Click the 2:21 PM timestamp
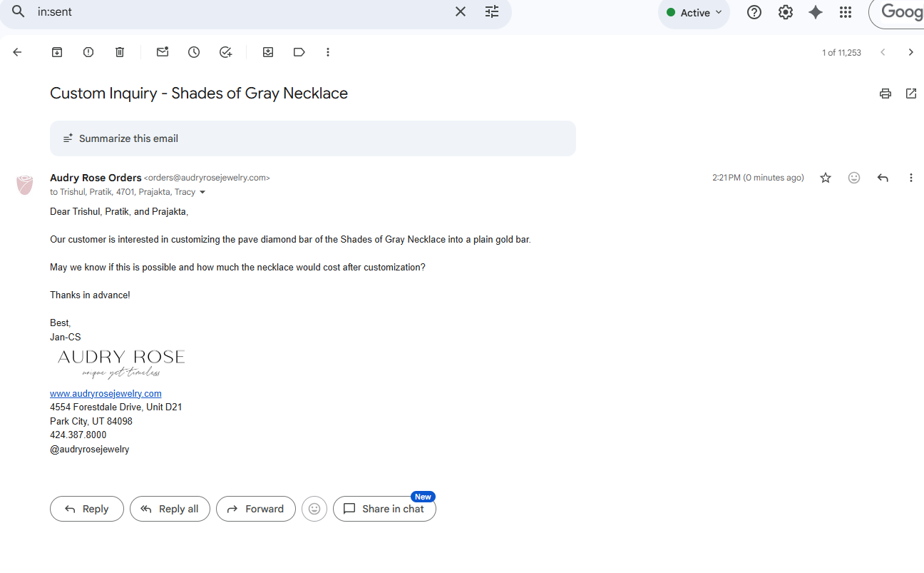This screenshot has height=573, width=924. 758,178
